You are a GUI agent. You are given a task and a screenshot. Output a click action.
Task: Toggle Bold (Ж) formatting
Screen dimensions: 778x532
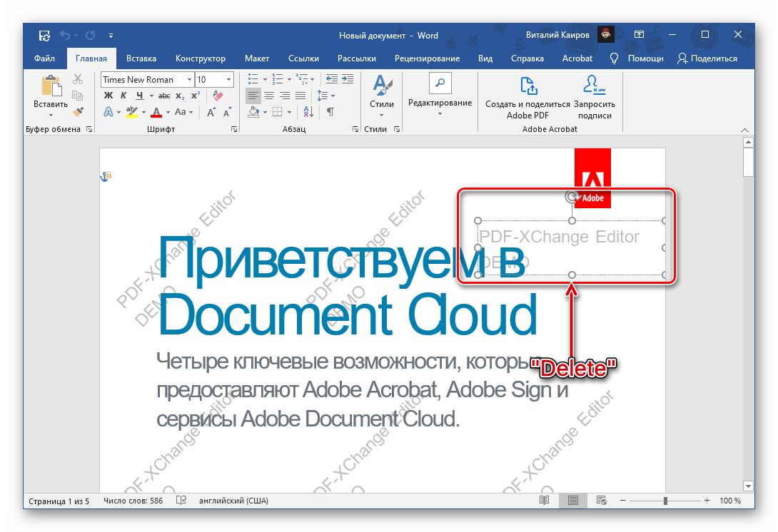pyautogui.click(x=108, y=96)
